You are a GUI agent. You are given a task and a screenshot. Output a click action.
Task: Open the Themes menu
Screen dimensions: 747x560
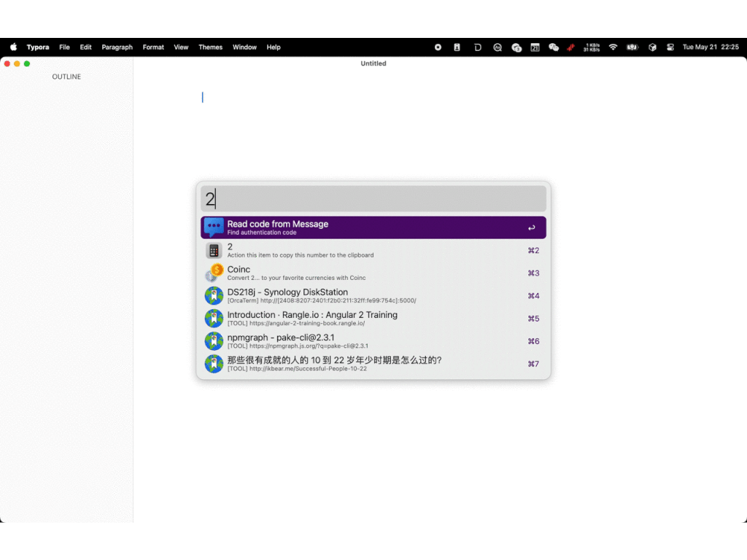coord(210,47)
